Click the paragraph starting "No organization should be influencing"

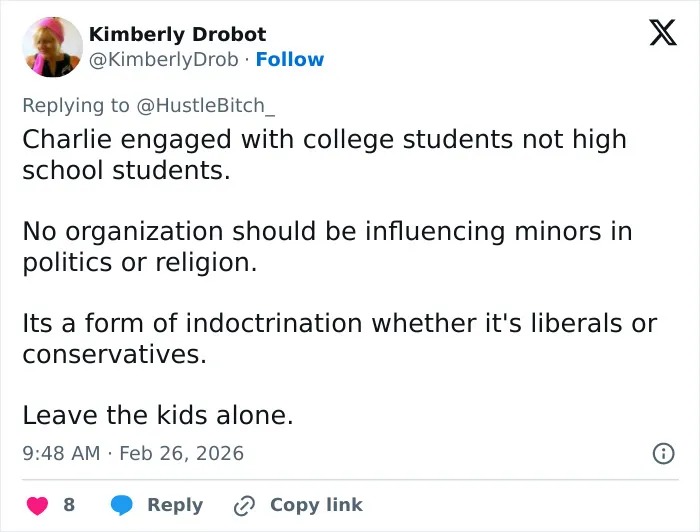(x=327, y=246)
